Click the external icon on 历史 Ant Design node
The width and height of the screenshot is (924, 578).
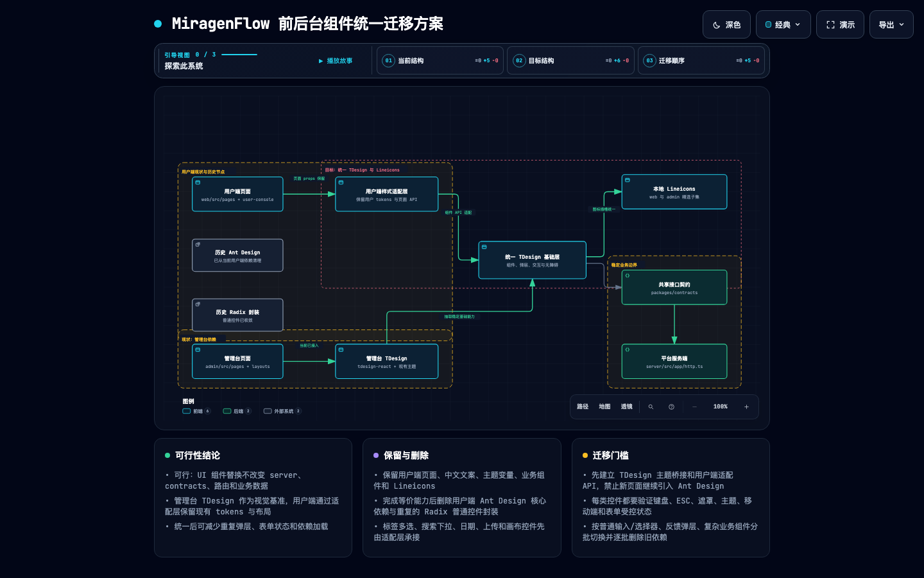point(198,245)
